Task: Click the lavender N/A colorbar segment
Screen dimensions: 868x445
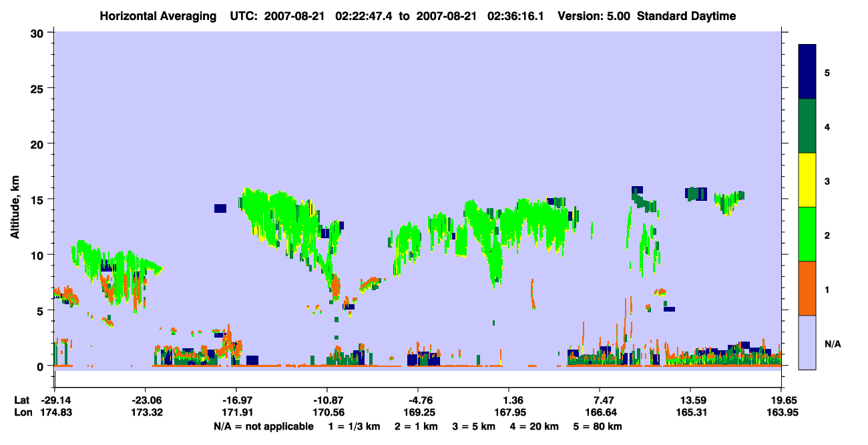Action: coord(807,342)
